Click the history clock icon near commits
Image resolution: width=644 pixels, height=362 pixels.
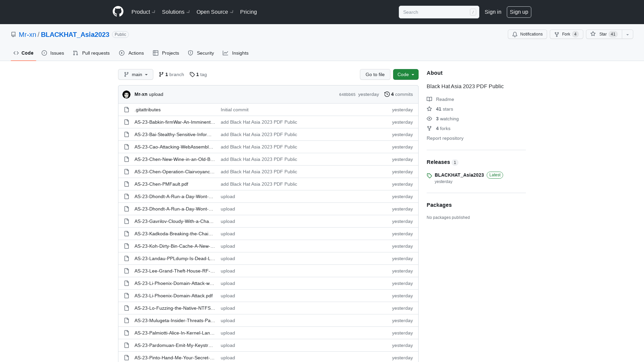coord(387,94)
